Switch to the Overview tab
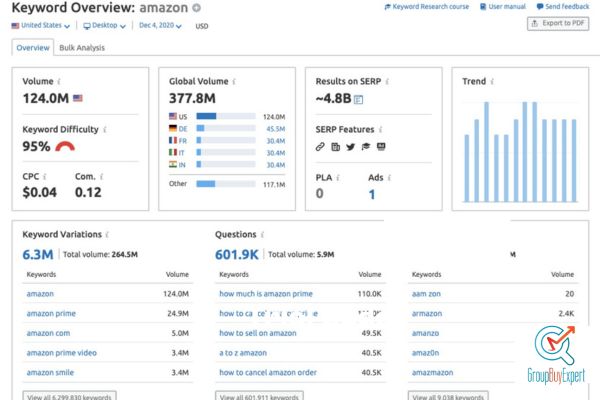Viewport: 600px width, 400px height. pos(33,48)
